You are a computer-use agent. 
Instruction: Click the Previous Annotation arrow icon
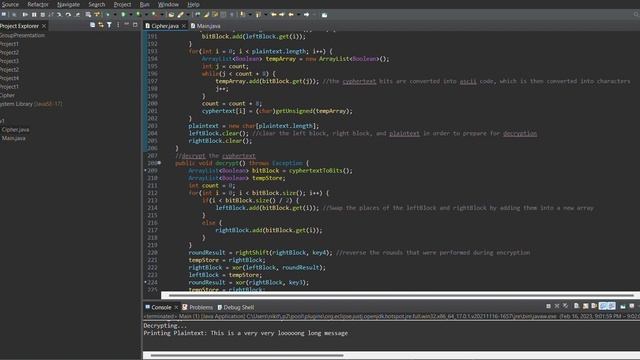click(258, 14)
